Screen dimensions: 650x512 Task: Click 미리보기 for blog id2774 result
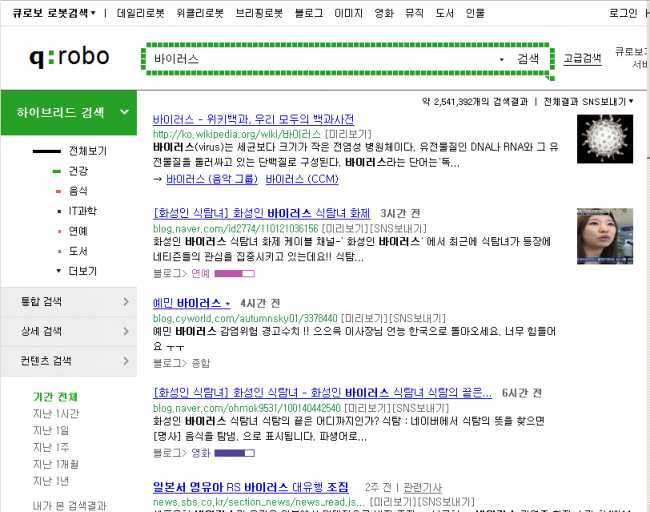coord(345,228)
